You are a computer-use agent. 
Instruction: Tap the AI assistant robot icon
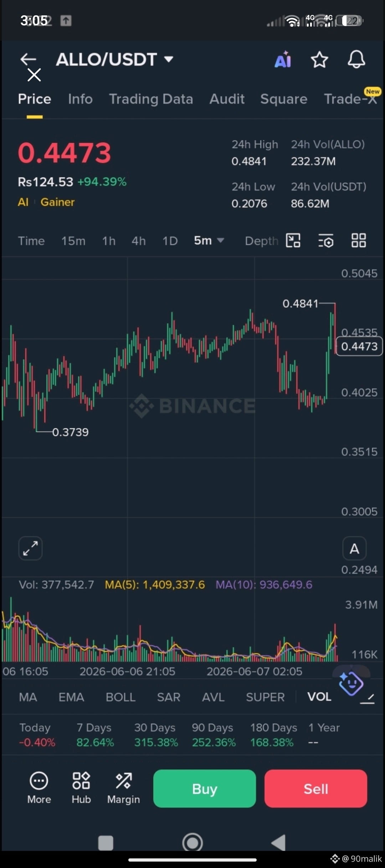coord(351,683)
